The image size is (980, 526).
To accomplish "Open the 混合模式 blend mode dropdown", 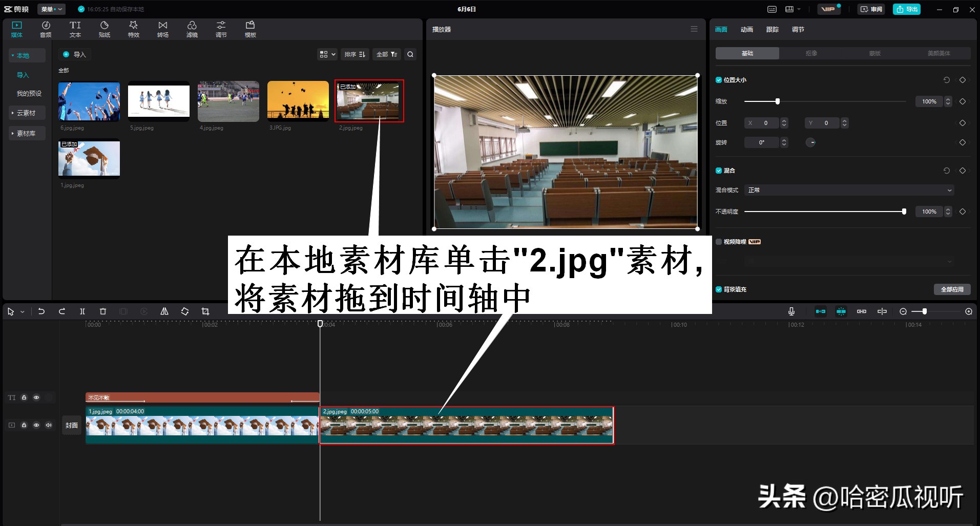I will (848, 190).
